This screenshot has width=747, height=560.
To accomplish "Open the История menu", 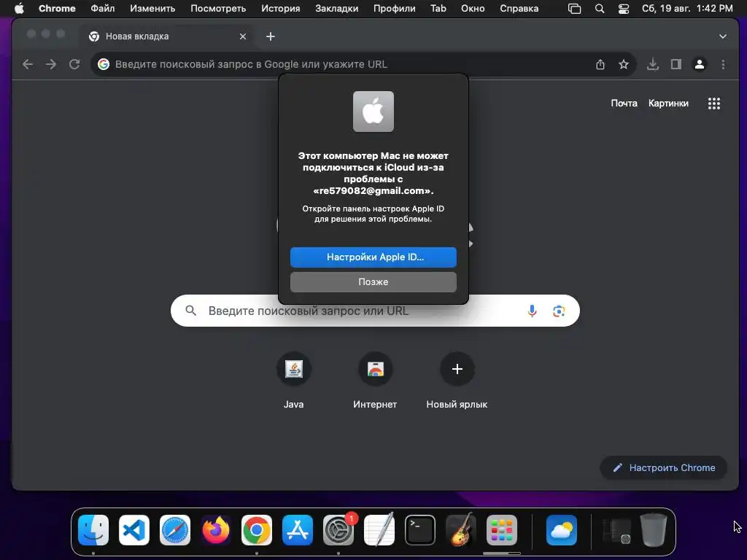I will click(281, 9).
